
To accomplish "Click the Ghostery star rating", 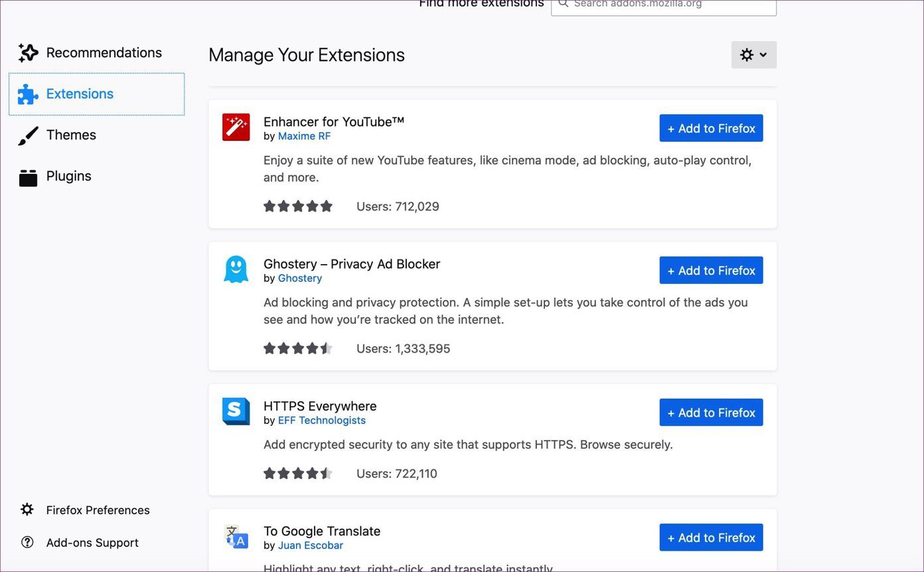I will (298, 348).
